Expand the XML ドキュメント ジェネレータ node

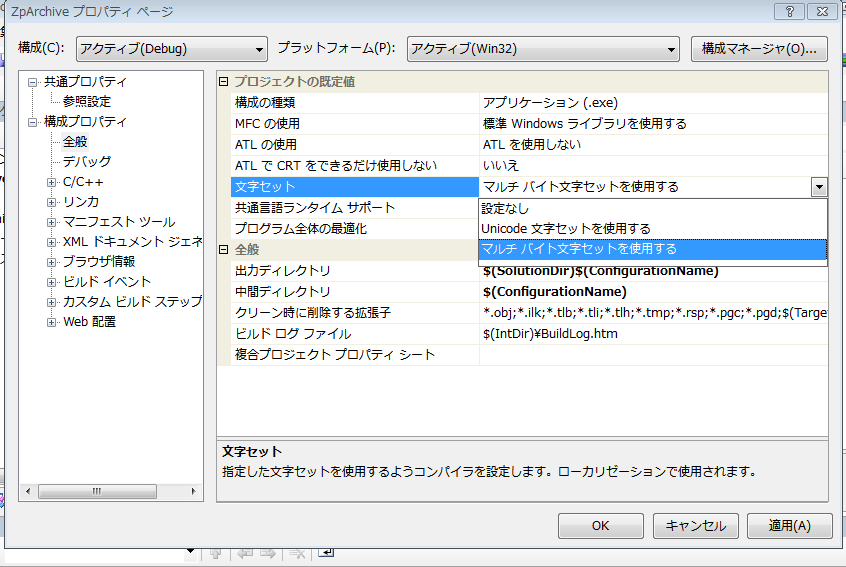tap(51, 242)
